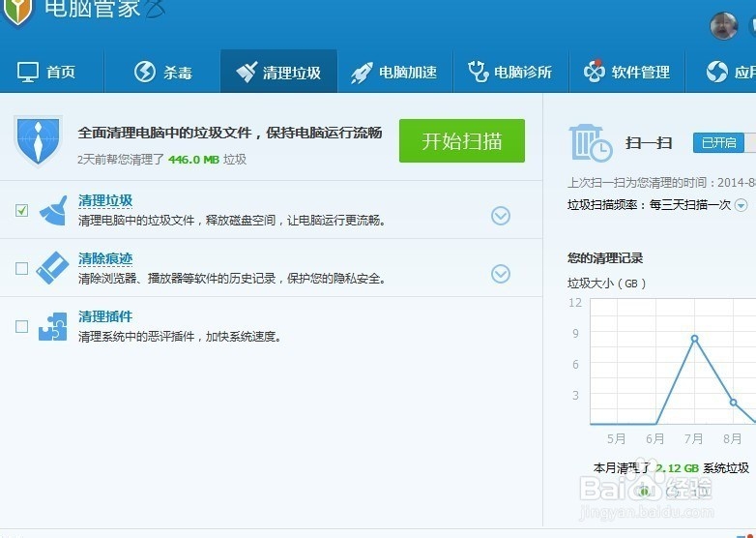Check the 清除痕迹 checkbox
756x538 pixels.
point(21,268)
